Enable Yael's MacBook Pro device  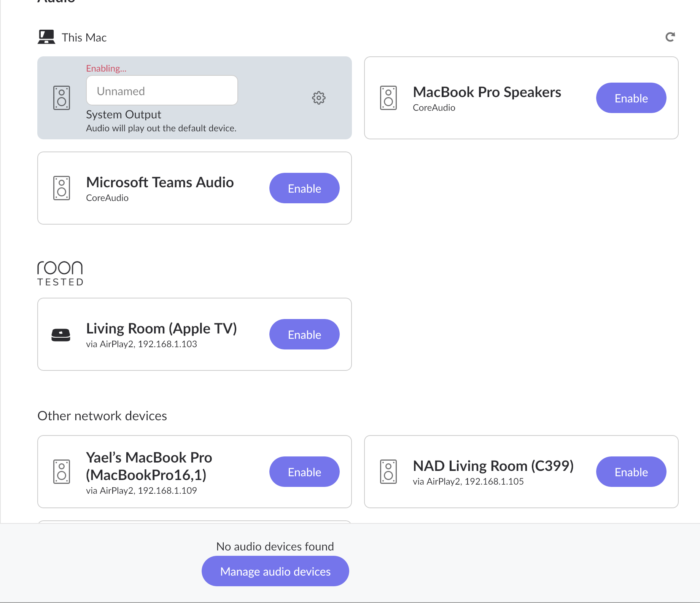[304, 472]
